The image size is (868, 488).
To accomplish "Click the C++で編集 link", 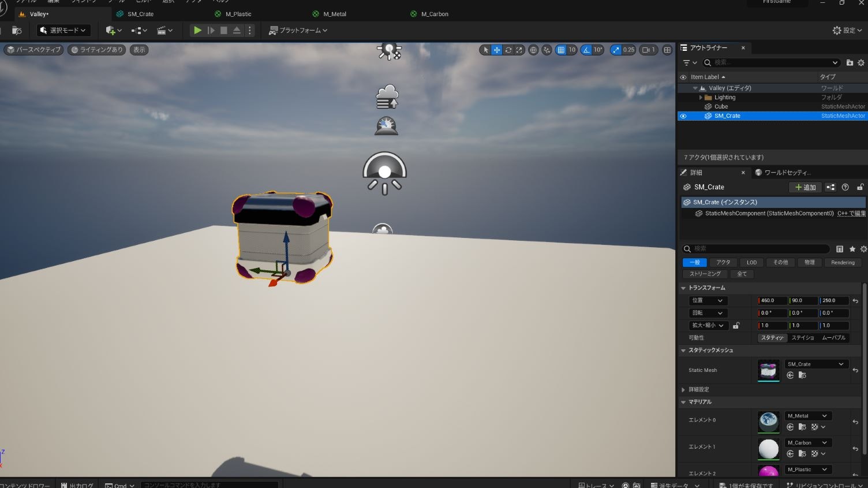I will (851, 214).
